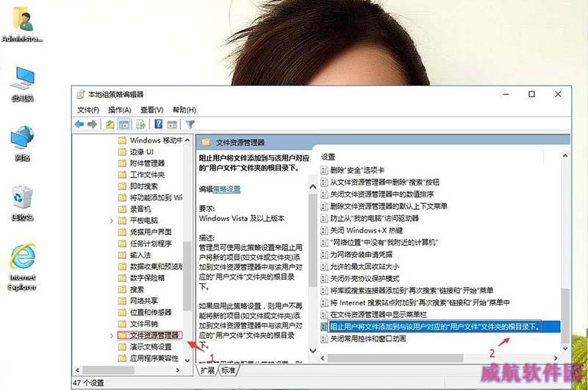Screen dimensions: 588x390
Task: Select the 回收站 recycle bin icon
Action: (x=23, y=203)
